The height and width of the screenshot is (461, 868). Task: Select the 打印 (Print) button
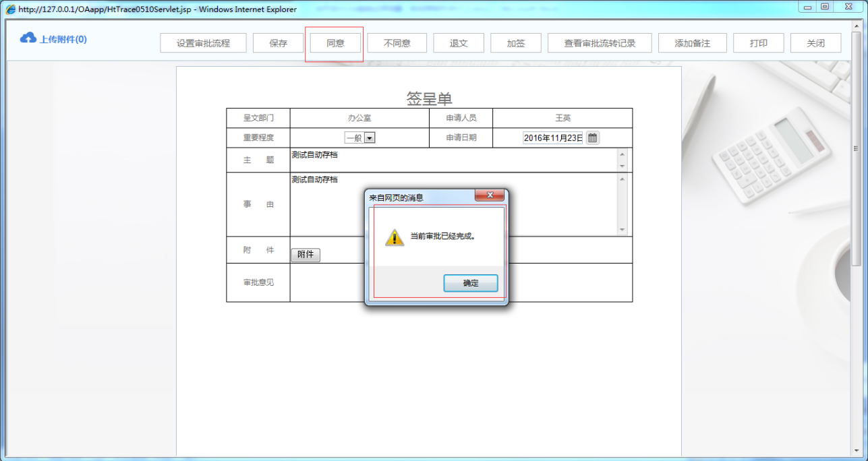758,42
